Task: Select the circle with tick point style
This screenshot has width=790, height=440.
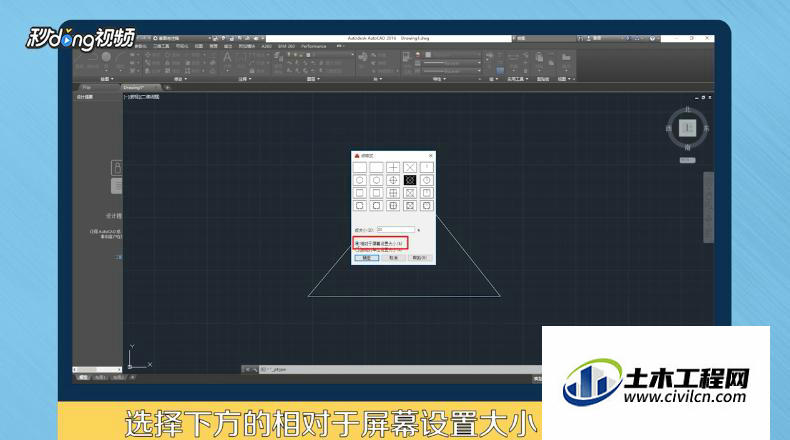Action: pos(427,180)
